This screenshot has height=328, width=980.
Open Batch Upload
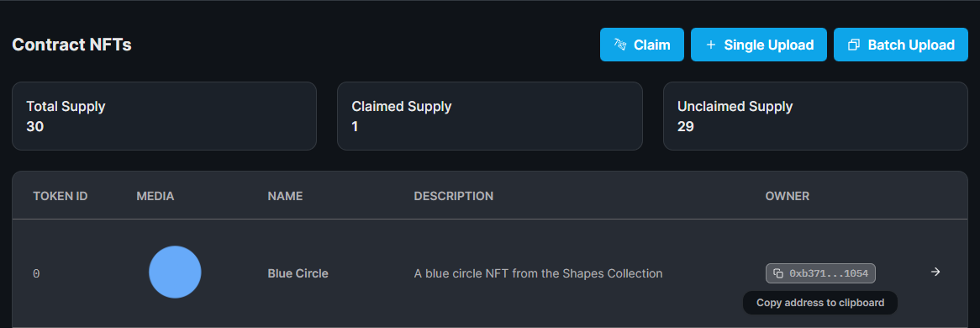pyautogui.click(x=901, y=45)
